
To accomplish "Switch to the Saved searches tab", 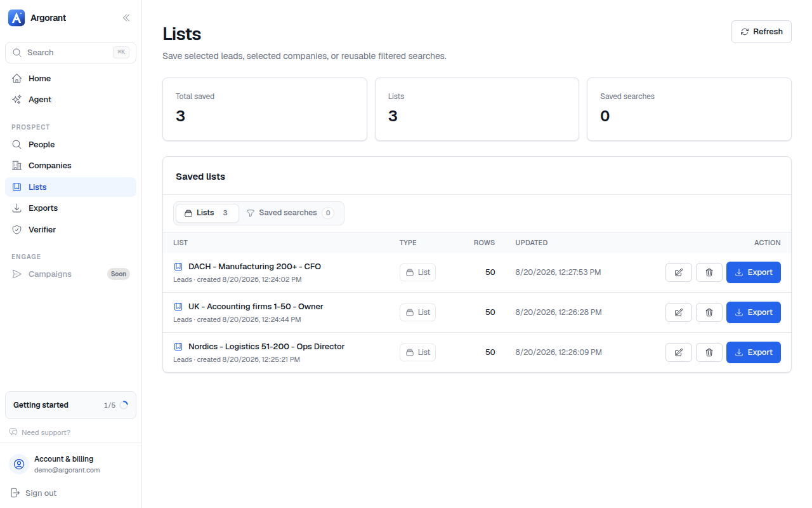I will (x=290, y=213).
